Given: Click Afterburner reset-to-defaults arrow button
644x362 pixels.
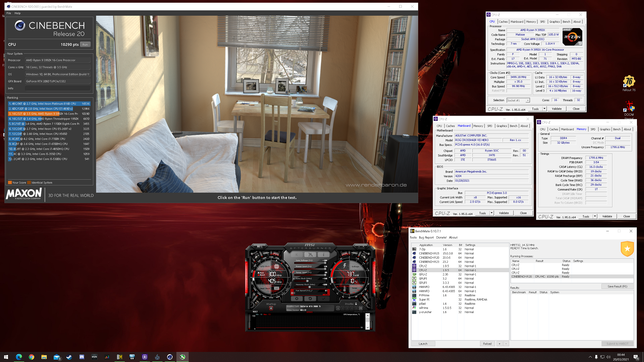Looking at the screenshot, I should click(x=310, y=298).
